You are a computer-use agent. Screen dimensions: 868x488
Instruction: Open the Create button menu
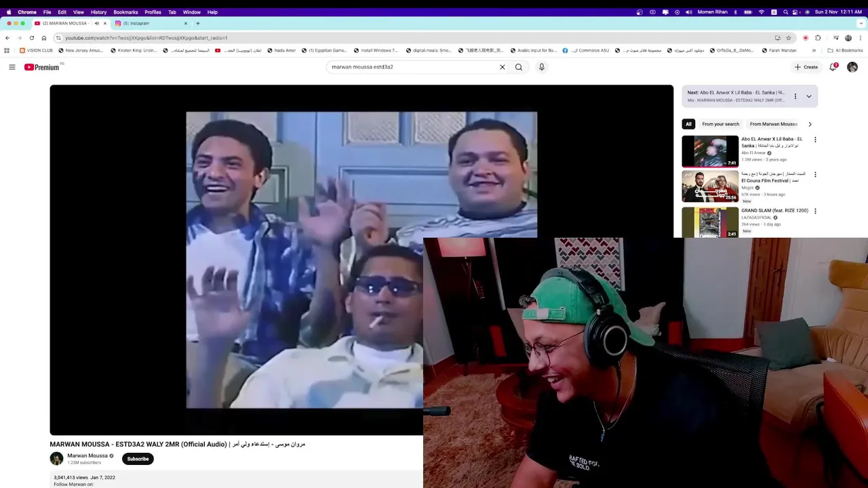coord(806,67)
